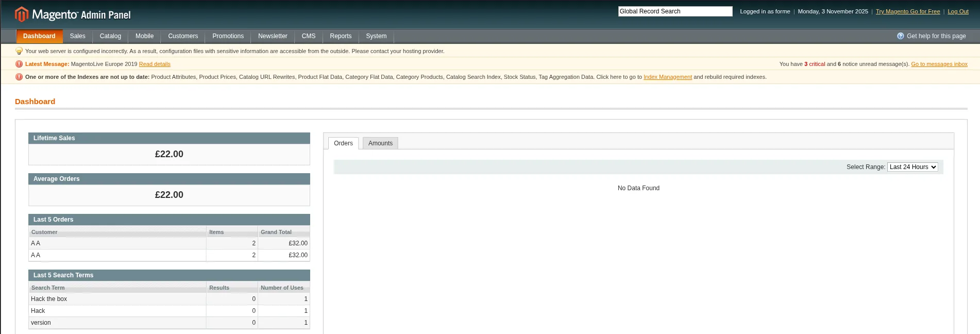Click the Average Orders £22.00 value
980x334 pixels.
coord(169,195)
